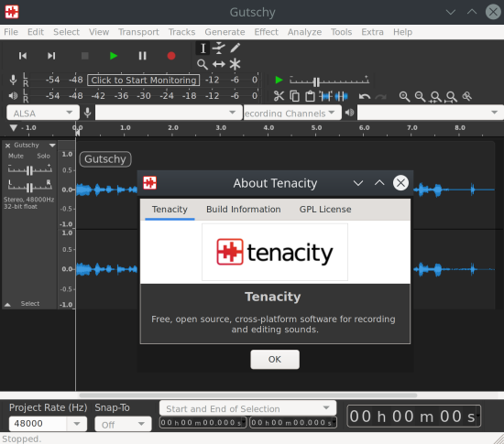The width and height of the screenshot is (504, 444).
Task: Mute the Gutschy track
Action: pyautogui.click(x=16, y=156)
